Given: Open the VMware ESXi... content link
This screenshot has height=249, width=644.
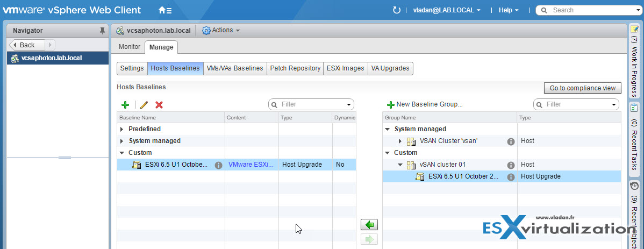Looking at the screenshot, I should (x=251, y=165).
